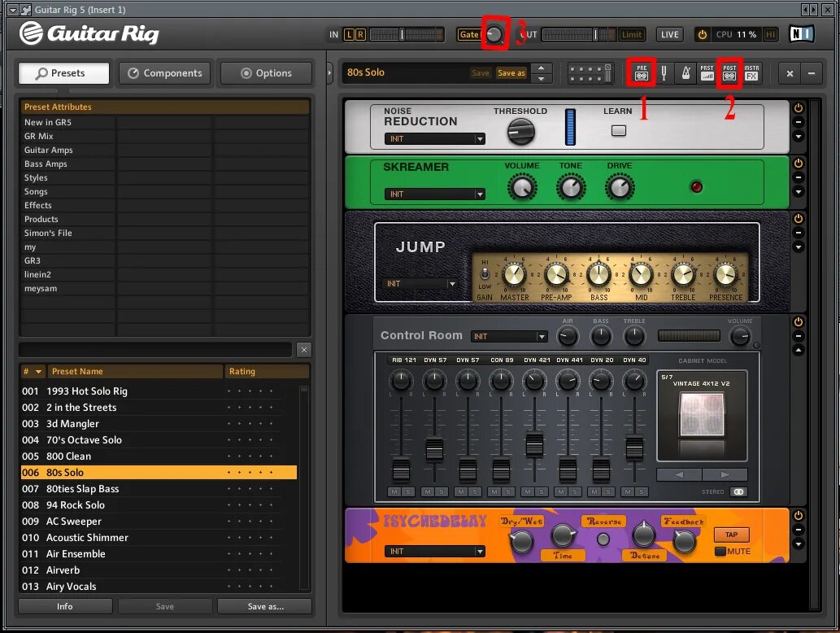Viewport: 840px width, 633px height.
Task: Click the NI logo icon
Action: click(802, 34)
